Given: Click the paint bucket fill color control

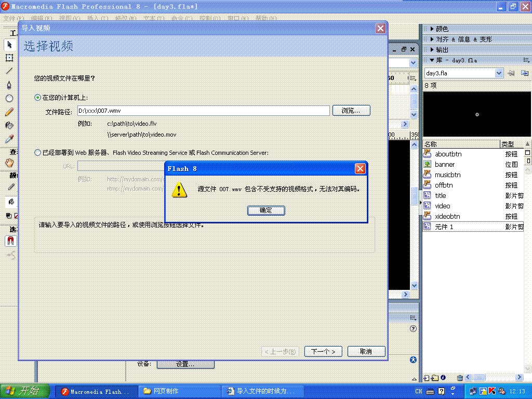Looking at the screenshot, I should pos(11,202).
